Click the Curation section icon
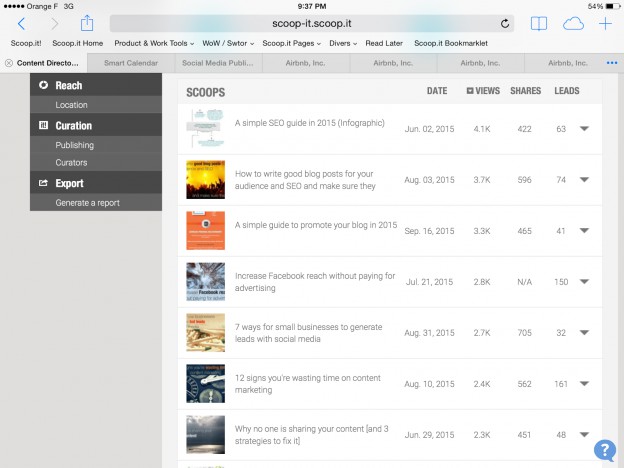 (43, 125)
